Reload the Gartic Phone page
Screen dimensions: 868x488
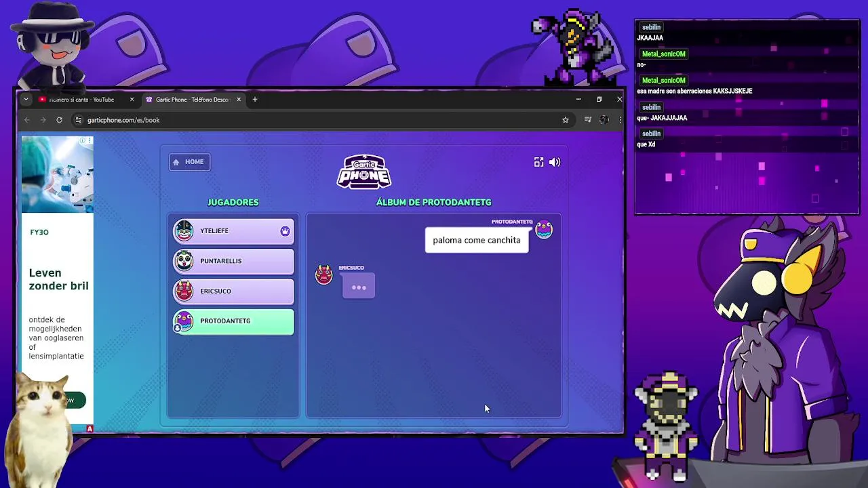tap(59, 120)
